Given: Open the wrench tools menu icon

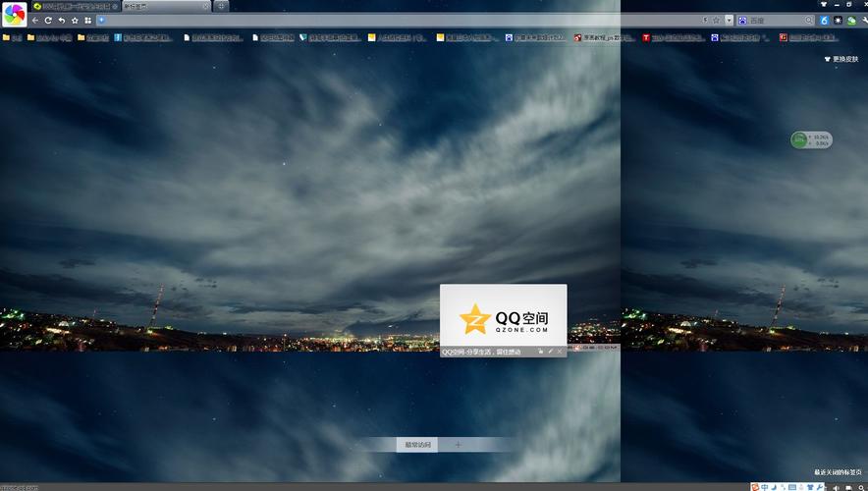Looking at the screenshot, I should (865, 21).
